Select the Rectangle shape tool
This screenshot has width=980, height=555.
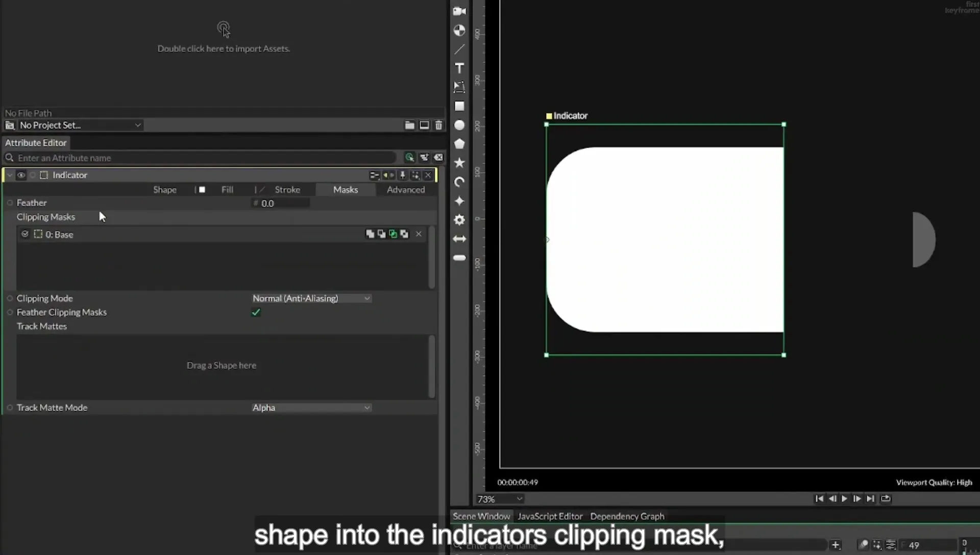tap(459, 106)
